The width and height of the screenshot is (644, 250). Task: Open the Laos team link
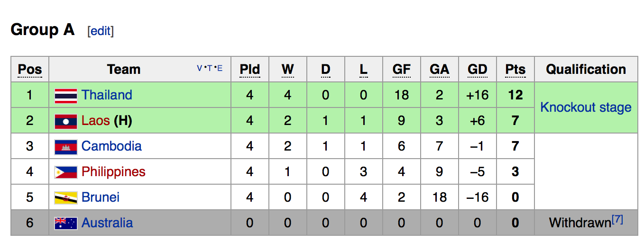pos(95,121)
